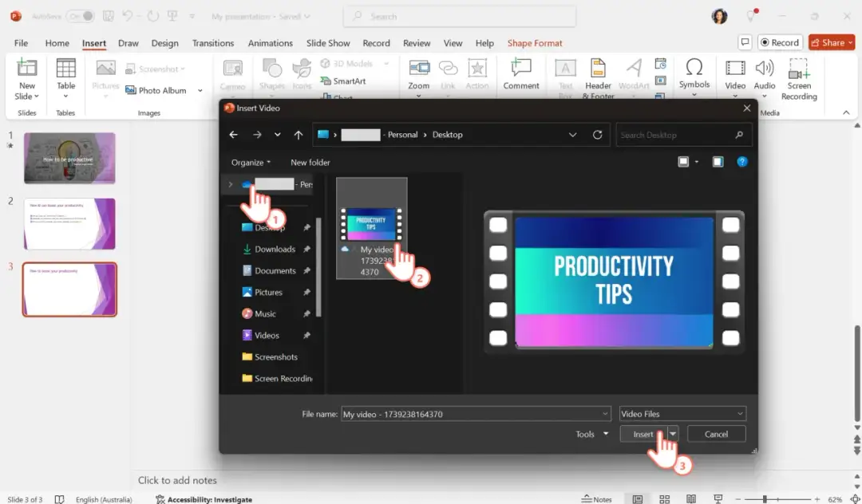862x504 pixels.
Task: Switch to the Shape Format tab
Action: pos(535,43)
